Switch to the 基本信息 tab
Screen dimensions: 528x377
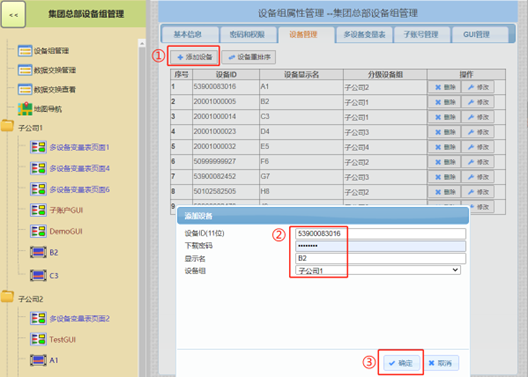pos(190,34)
